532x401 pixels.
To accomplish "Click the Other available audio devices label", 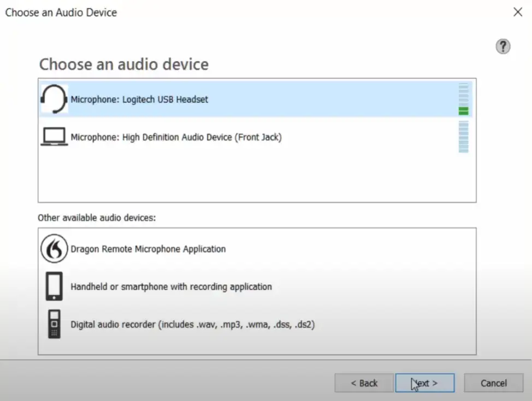I will (x=97, y=218).
